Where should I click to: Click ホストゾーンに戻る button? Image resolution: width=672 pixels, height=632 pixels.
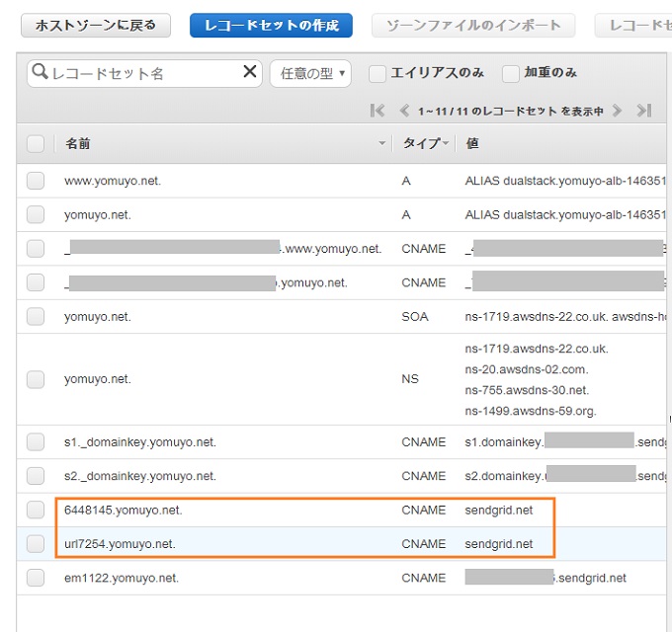(x=96, y=26)
